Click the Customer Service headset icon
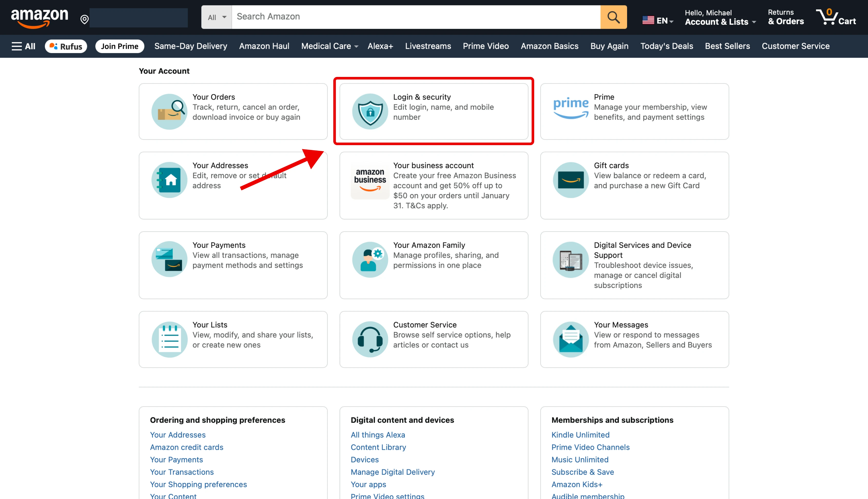This screenshot has height=499, width=868. coord(370,339)
